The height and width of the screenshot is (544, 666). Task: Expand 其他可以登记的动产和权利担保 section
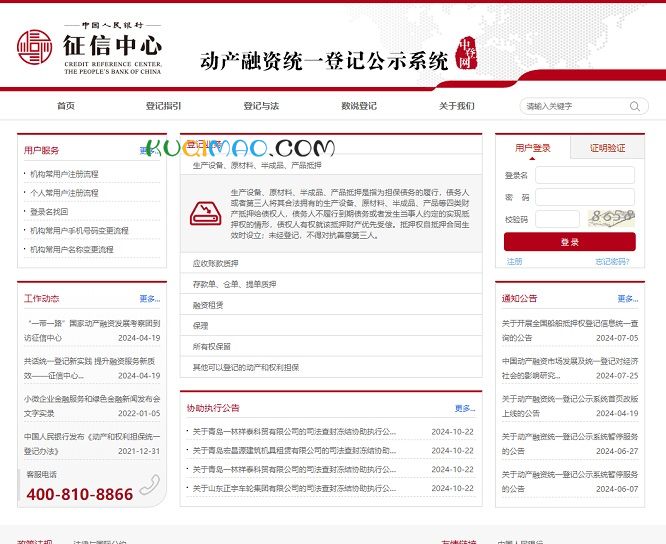click(331, 367)
